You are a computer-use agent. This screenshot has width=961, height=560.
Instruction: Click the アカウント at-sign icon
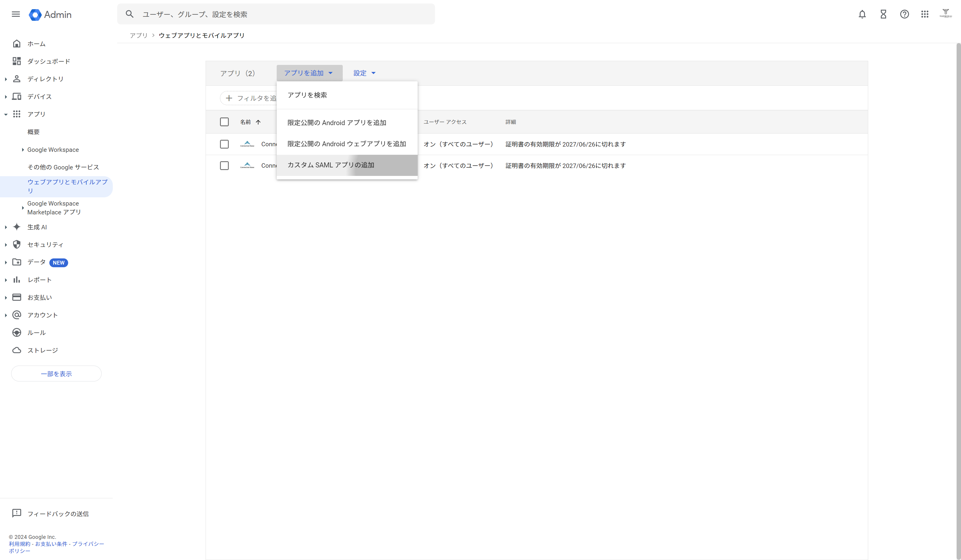click(x=17, y=315)
